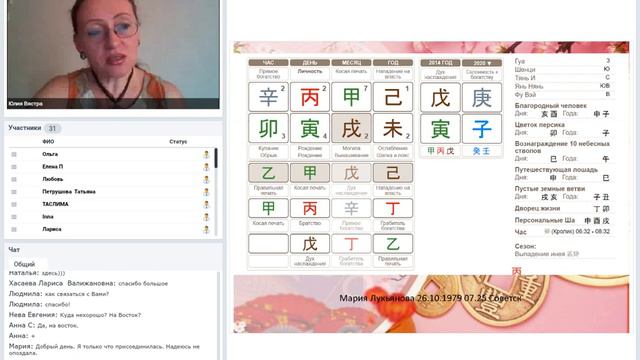This screenshot has height=360, width=640.
Task: Click the Персональные Ша row
Action: point(562,220)
